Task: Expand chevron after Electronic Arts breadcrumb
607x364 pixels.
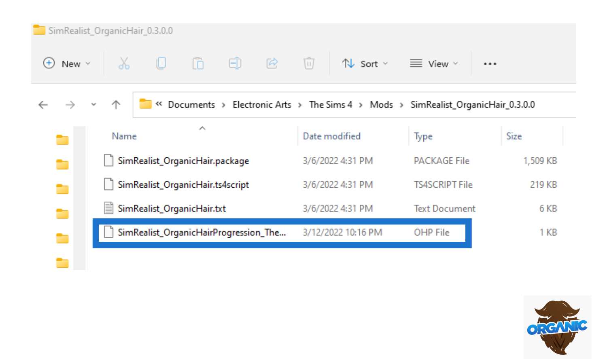Action: click(x=300, y=105)
